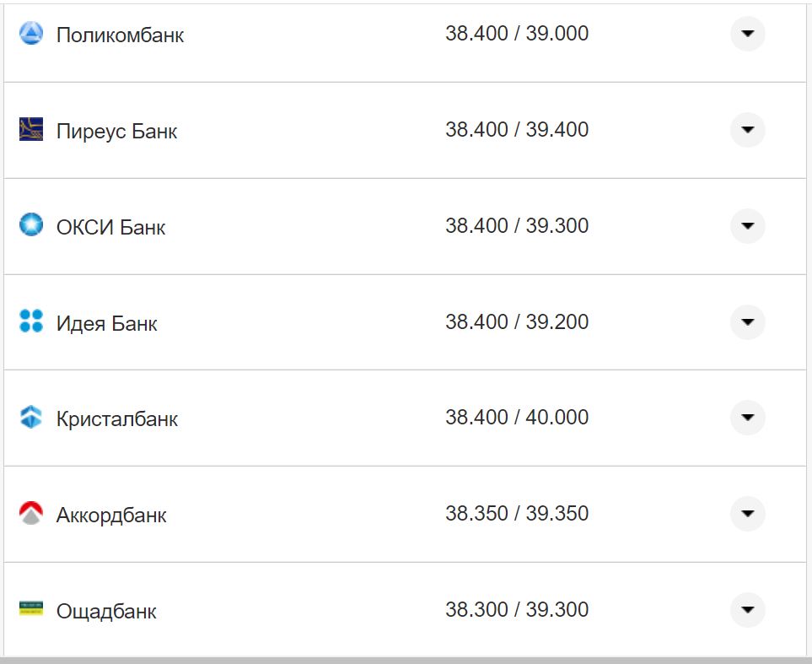Click the Кристалбанк name text
Image resolution: width=812 pixels, height=664 pixels.
[x=116, y=419]
